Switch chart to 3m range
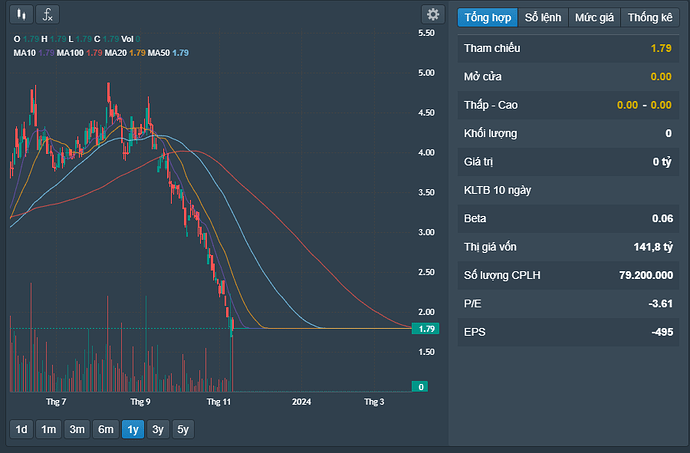The width and height of the screenshot is (690, 453). pyautogui.click(x=76, y=429)
